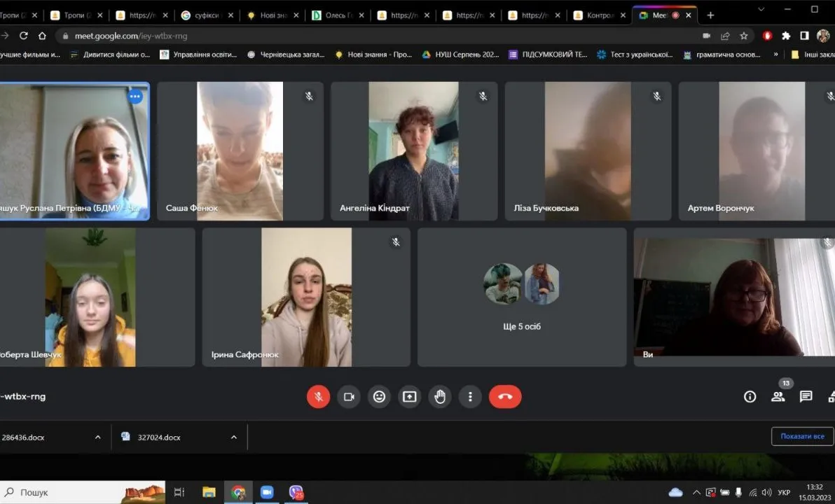835x504 pixels.
Task: Select Ангеліна Кіндрат's video tile
Action: (413, 151)
